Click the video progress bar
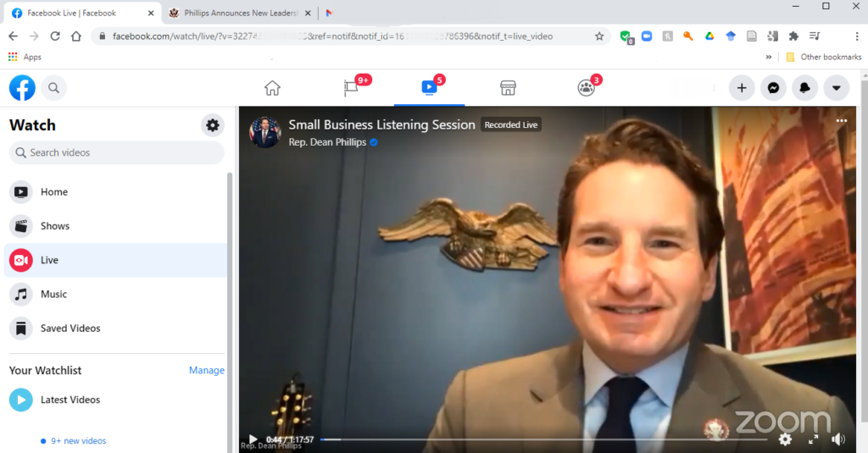868x453 pixels. (x=542, y=439)
